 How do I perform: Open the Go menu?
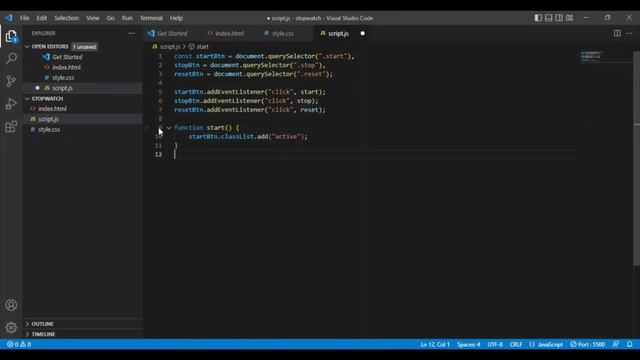click(111, 18)
